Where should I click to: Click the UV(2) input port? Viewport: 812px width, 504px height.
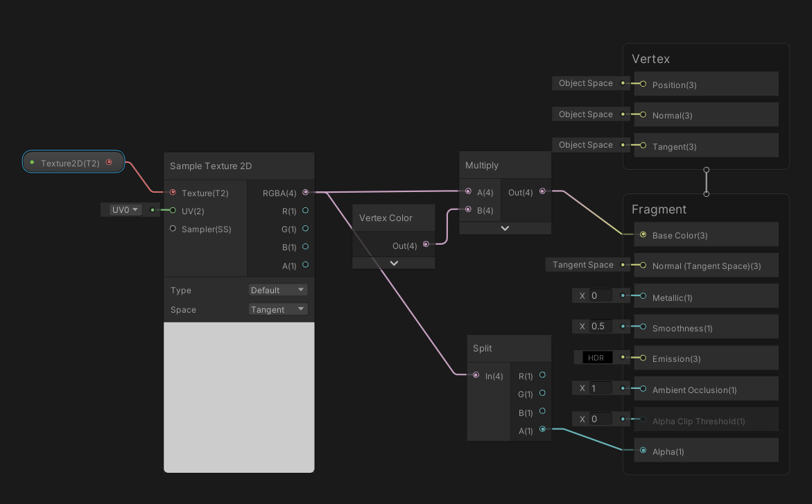(173, 210)
